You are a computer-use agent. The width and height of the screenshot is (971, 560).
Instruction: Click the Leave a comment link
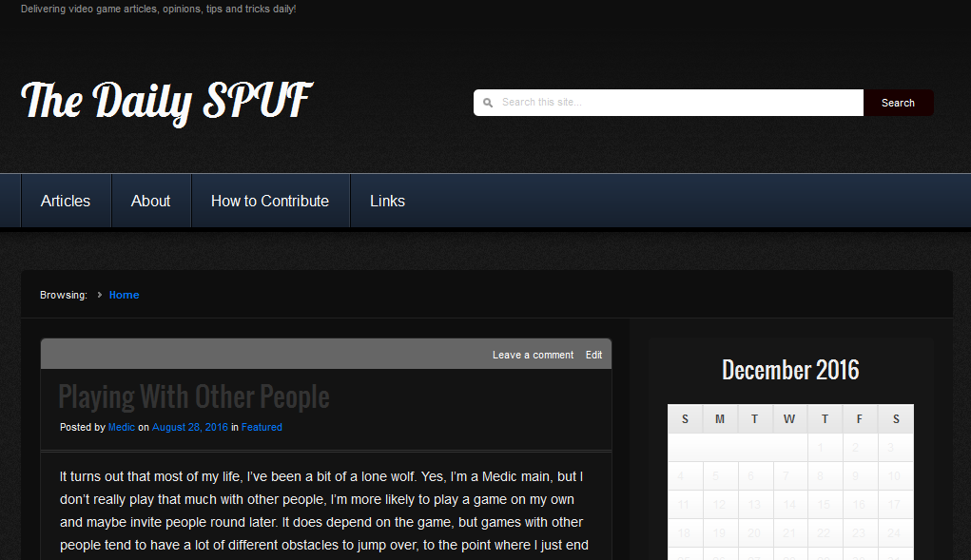[x=534, y=356]
